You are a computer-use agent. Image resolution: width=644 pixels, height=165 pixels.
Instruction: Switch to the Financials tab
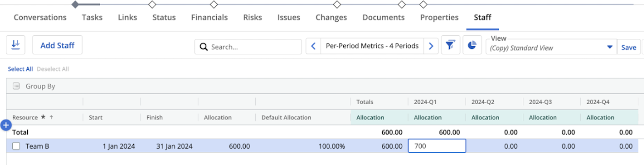209,17
